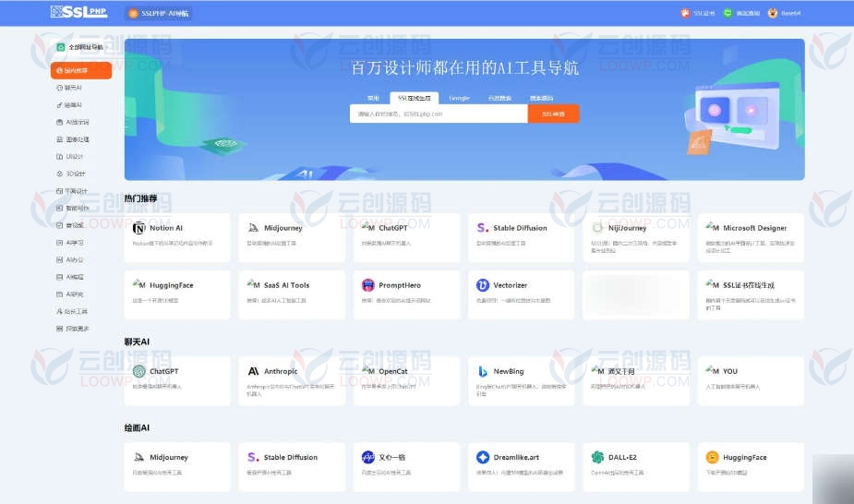854x504 pixels.
Task: Open Stable Diffusion icon under 绘画AI section
Action: pyautogui.click(x=253, y=457)
